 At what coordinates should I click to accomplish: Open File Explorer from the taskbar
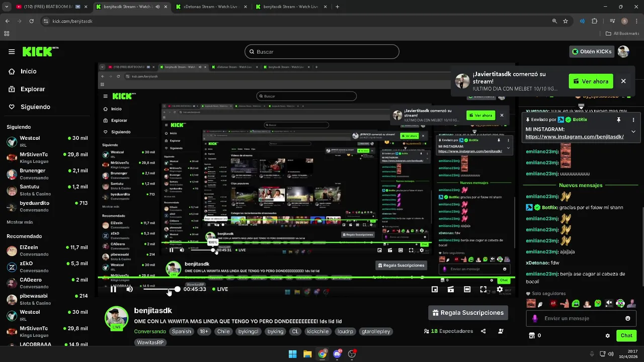(307, 354)
